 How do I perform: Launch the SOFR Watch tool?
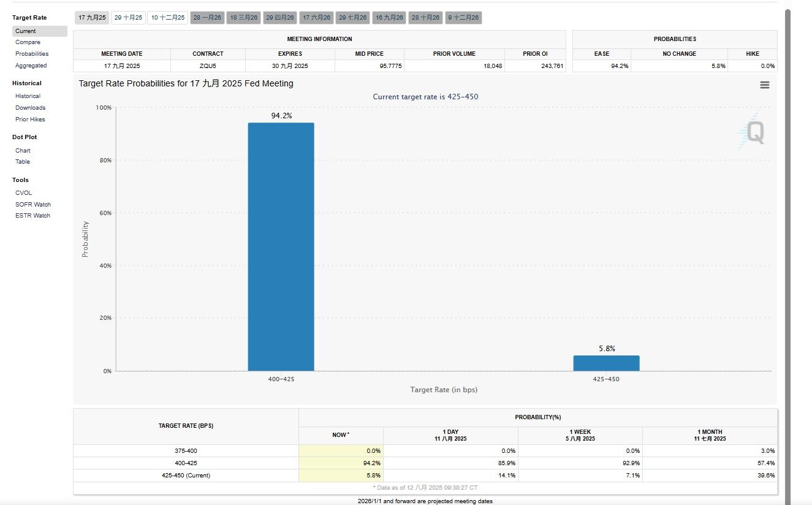coord(33,205)
